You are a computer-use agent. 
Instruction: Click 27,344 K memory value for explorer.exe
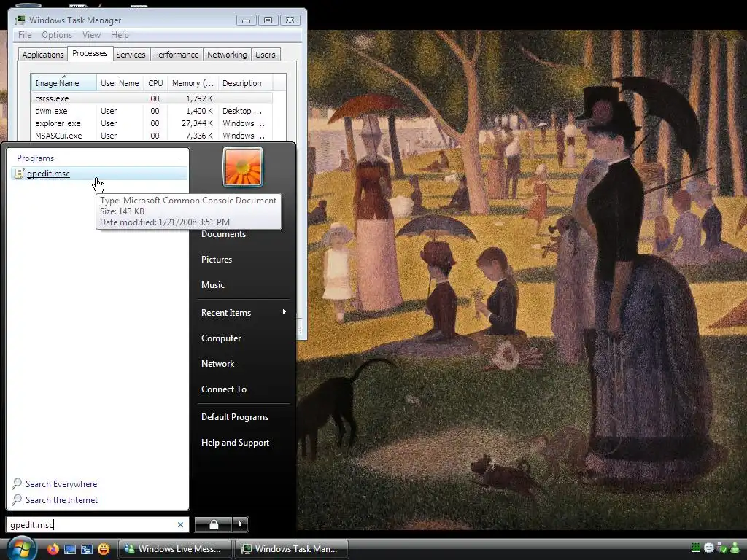(197, 123)
